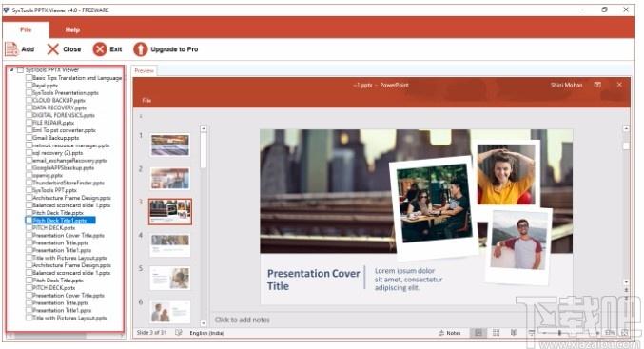Open File menu in PowerPoint preview

point(146,100)
